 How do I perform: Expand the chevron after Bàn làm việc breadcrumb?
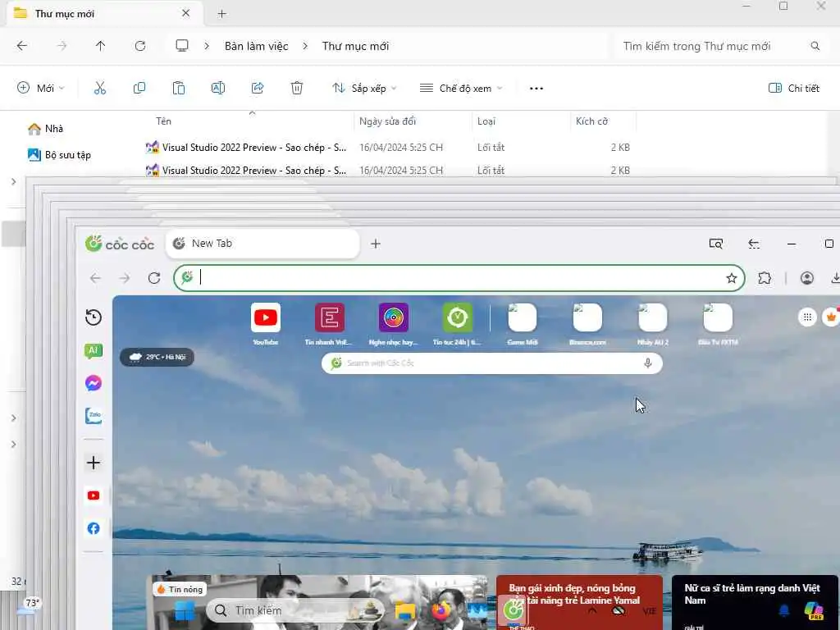point(305,46)
